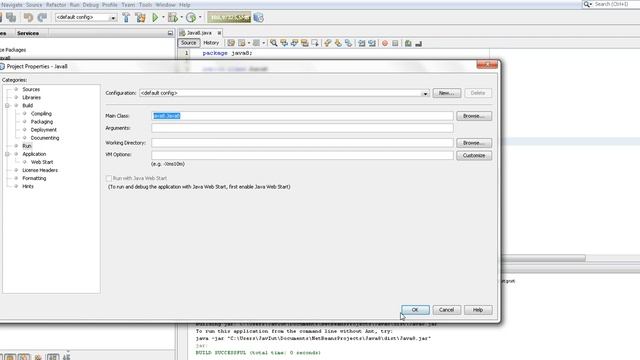Select the Web Start category
The image size is (640, 360).
point(42,162)
